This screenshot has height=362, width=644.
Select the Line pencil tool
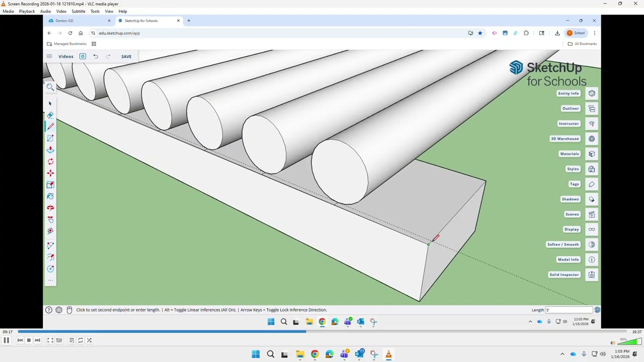pos(50,127)
